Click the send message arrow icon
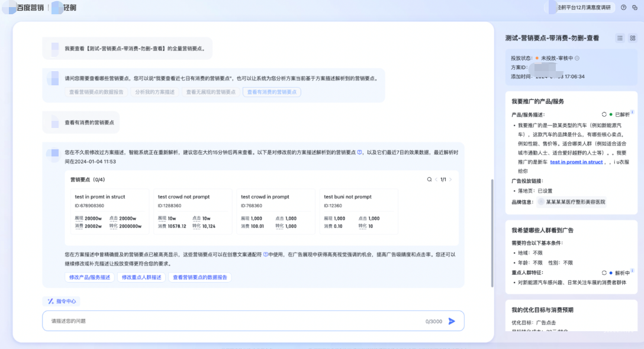The image size is (644, 349). [x=452, y=321]
